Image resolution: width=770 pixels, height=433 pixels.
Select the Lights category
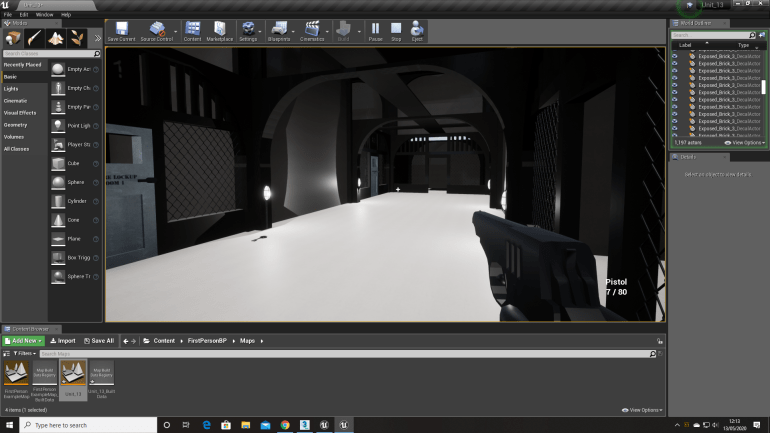[11, 89]
